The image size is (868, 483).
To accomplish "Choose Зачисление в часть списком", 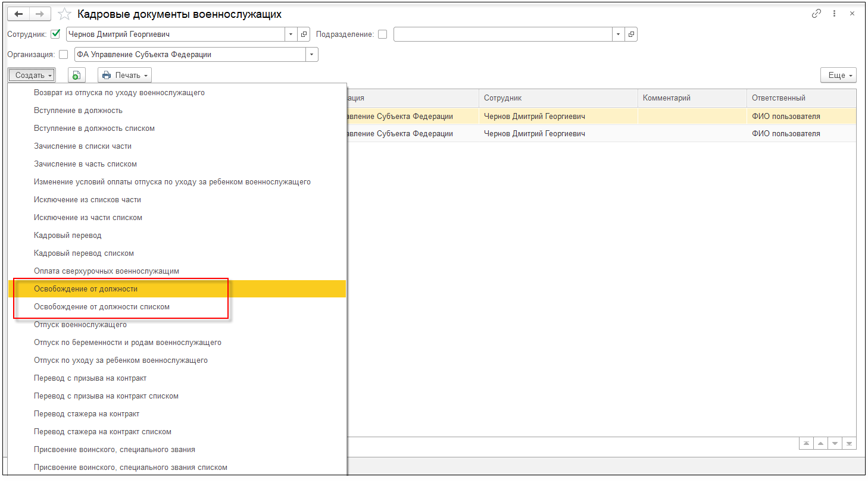I will click(177, 164).
